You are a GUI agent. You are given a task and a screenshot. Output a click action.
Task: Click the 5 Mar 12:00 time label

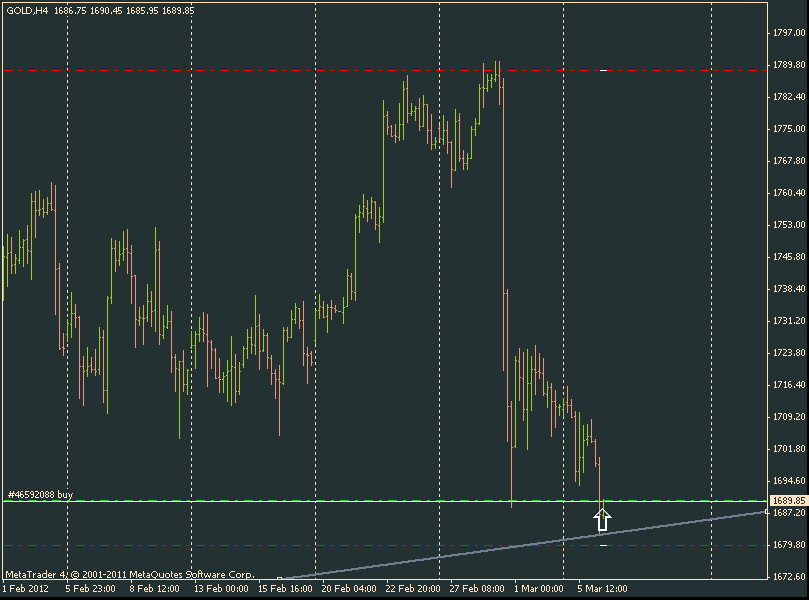pos(603,589)
